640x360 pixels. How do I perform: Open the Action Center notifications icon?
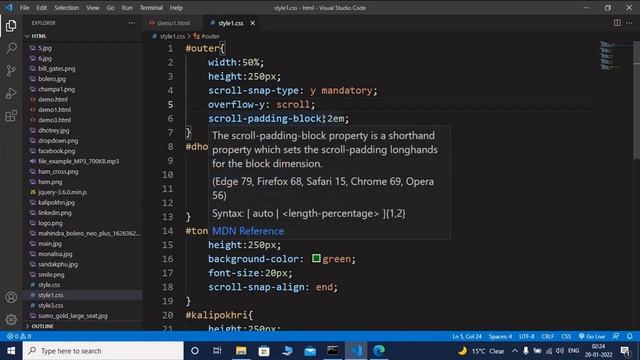pyautogui.click(x=626, y=351)
